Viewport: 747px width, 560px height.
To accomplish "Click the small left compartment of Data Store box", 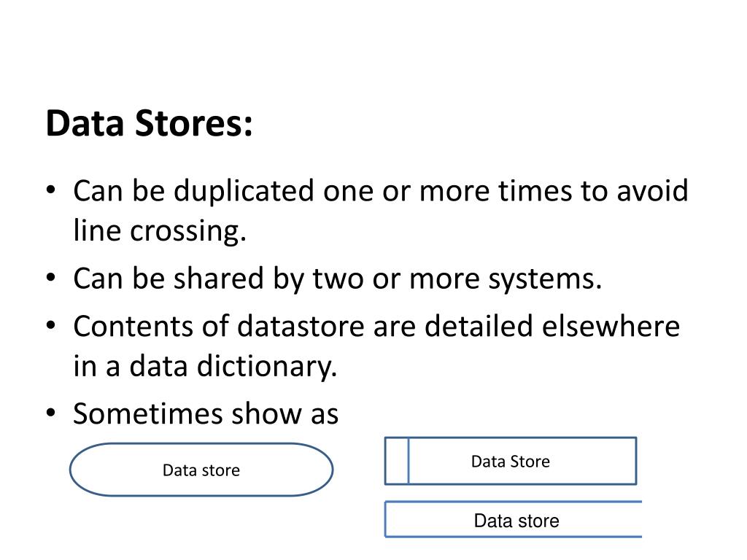I will coord(397,461).
